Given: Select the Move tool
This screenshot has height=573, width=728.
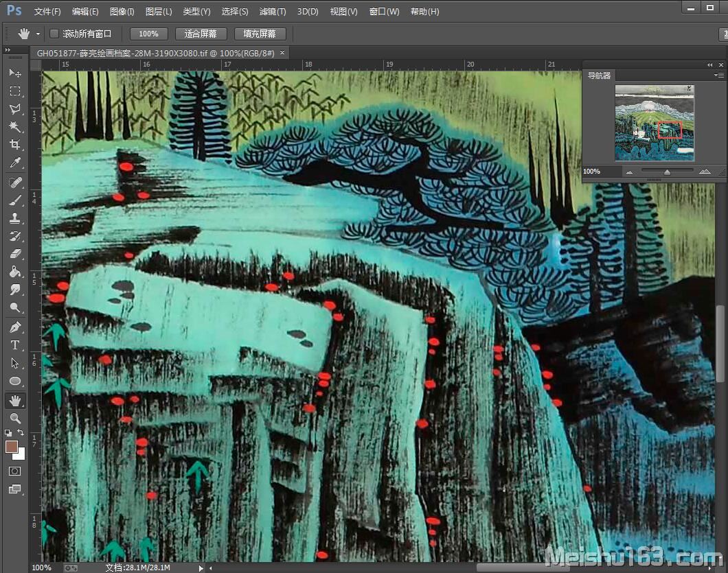Looking at the screenshot, I should pos(15,73).
